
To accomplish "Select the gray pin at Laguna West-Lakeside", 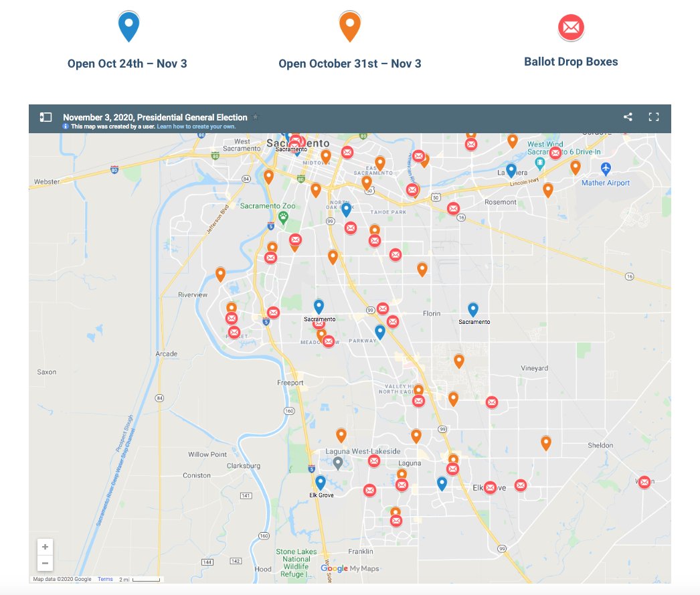I will pyautogui.click(x=338, y=463).
